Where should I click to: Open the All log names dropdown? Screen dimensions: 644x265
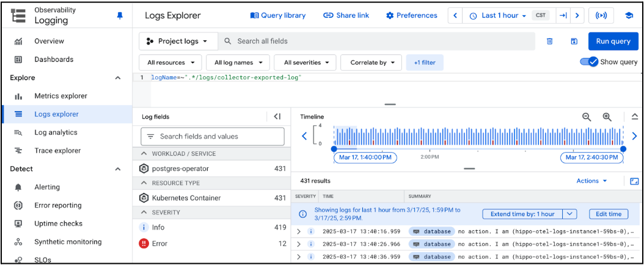pos(238,63)
